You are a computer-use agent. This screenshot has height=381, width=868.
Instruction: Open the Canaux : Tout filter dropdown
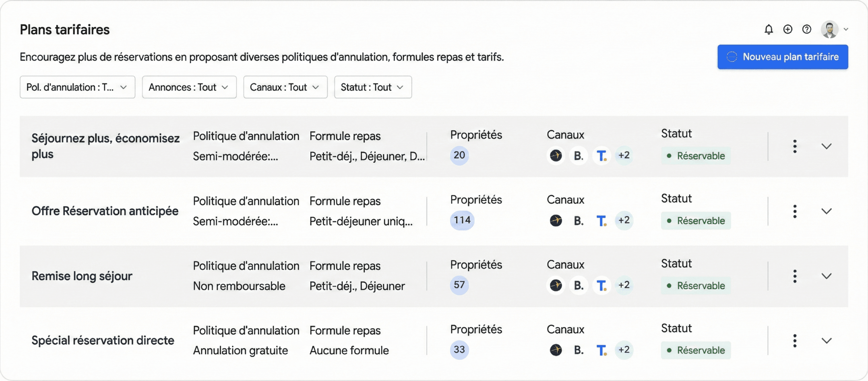point(285,87)
